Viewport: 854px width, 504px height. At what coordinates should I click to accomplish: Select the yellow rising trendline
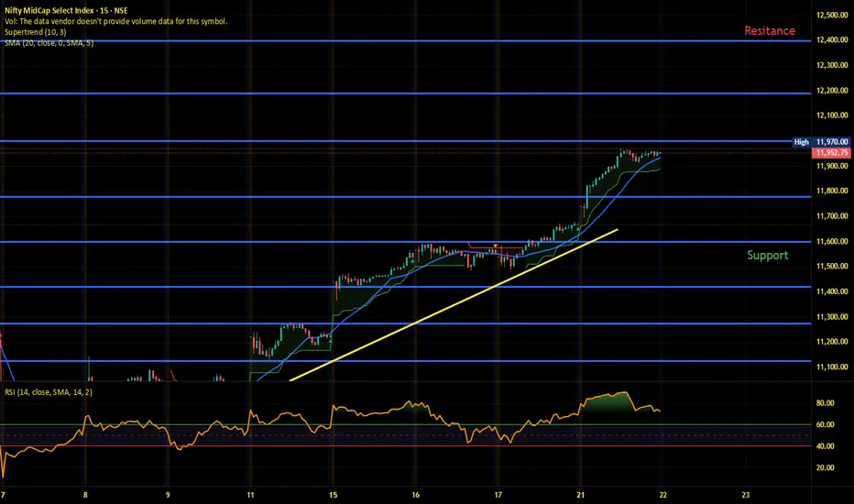point(454,304)
